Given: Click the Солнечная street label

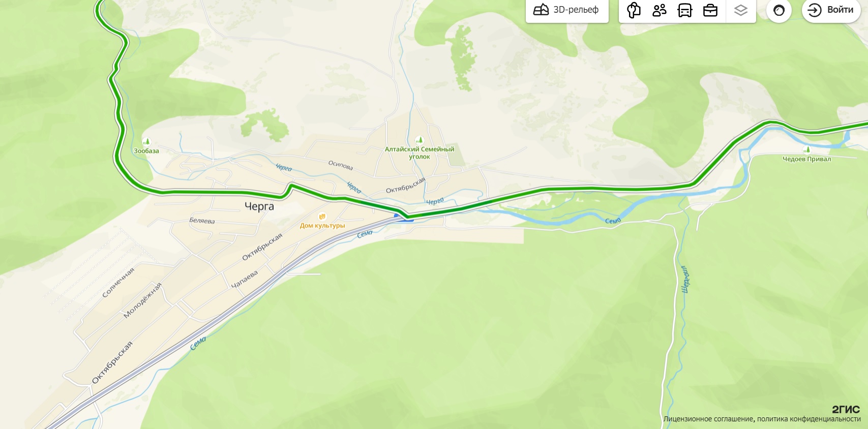Looking at the screenshot, I should pos(118,283).
